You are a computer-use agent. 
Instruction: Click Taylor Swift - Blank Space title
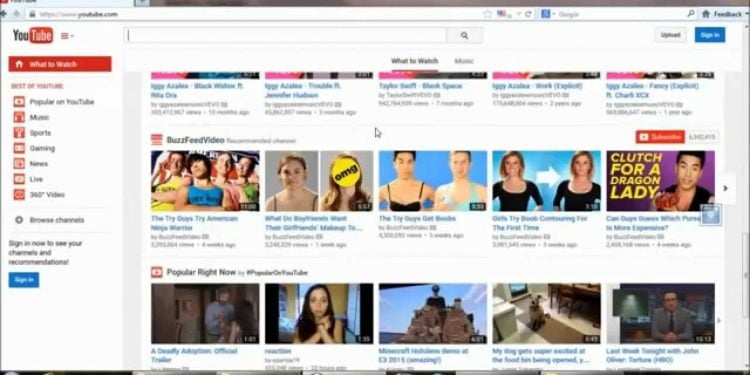(x=420, y=86)
